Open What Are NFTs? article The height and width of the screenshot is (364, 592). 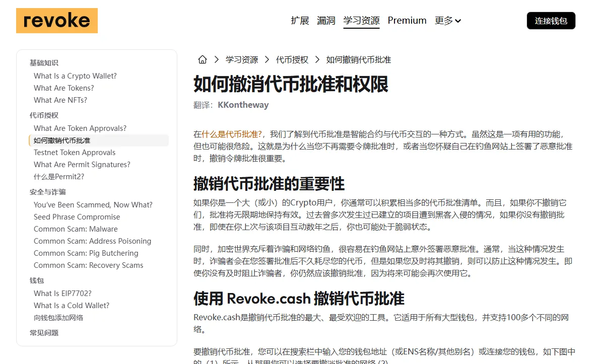click(x=60, y=100)
